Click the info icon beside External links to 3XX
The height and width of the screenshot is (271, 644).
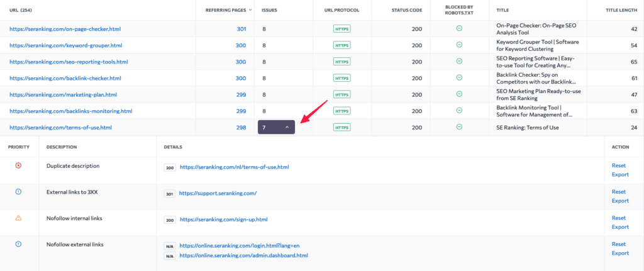tap(18, 192)
